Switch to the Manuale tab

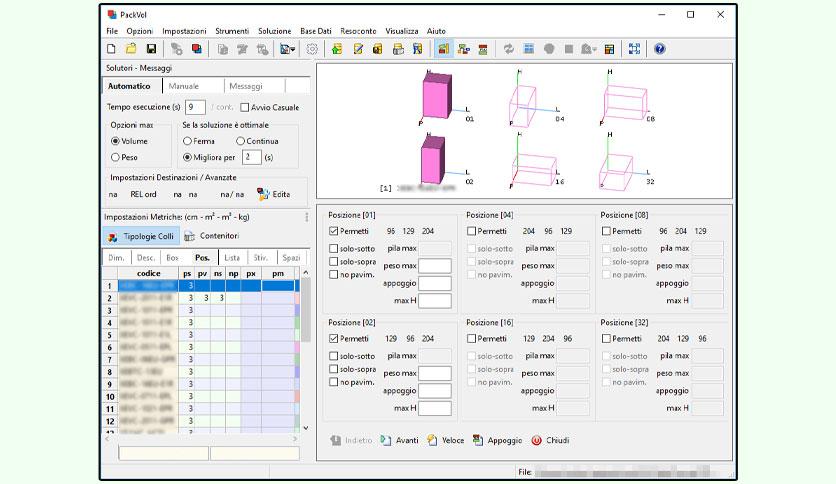183,86
